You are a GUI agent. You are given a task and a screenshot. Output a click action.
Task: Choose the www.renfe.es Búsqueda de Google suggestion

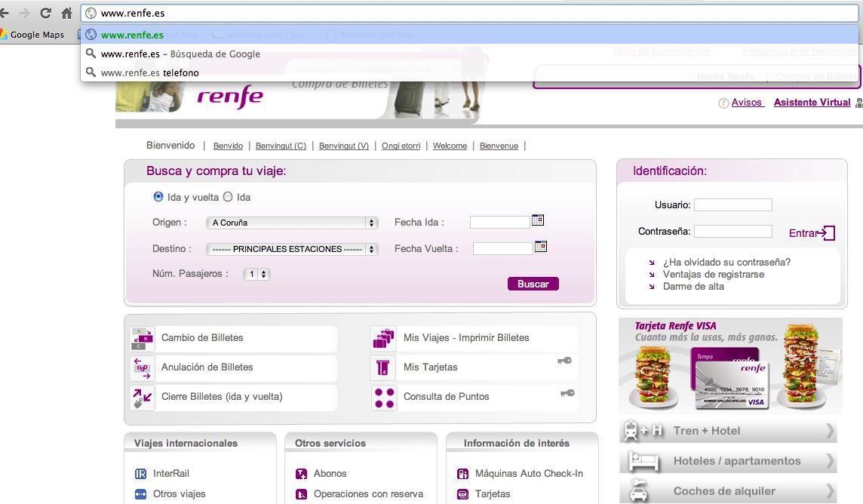(x=180, y=54)
